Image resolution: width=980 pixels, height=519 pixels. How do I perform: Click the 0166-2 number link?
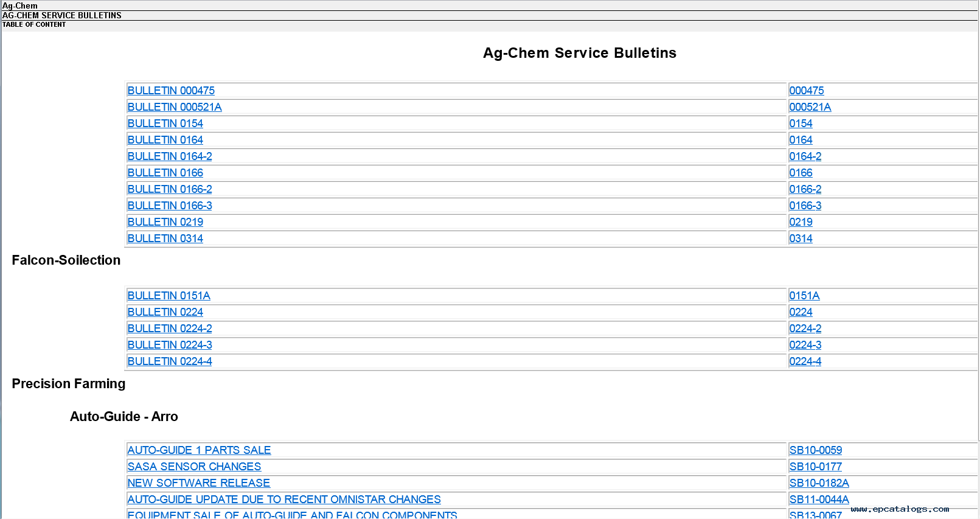point(805,189)
